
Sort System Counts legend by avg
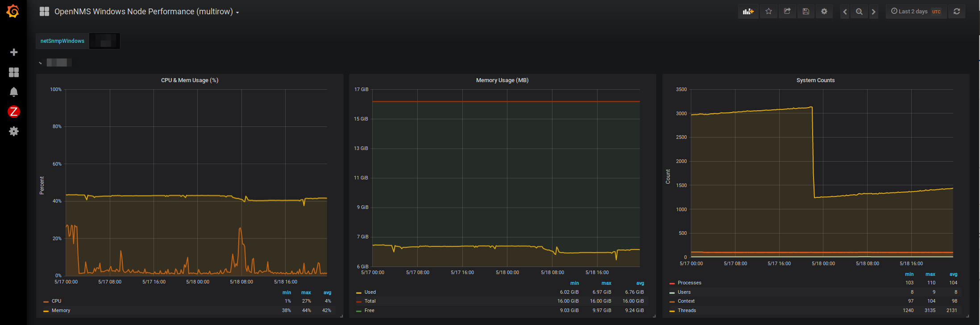953,275
